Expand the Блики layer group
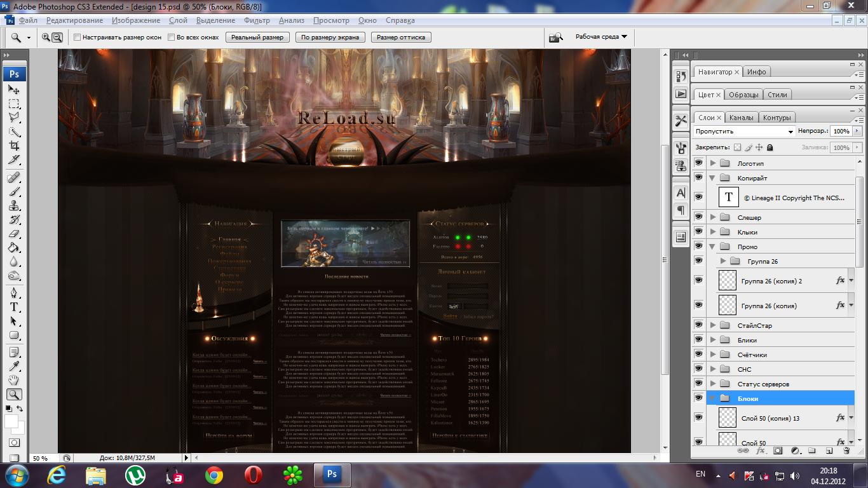Image resolution: width=868 pixels, height=488 pixels. pyautogui.click(x=713, y=340)
